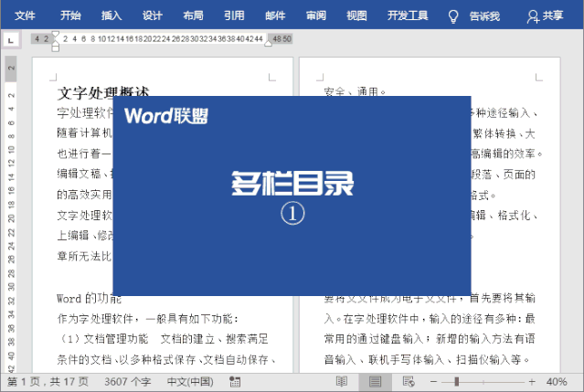The height and width of the screenshot is (392, 584).
Task: Open the 邮件 ribbon tab
Action: click(275, 16)
